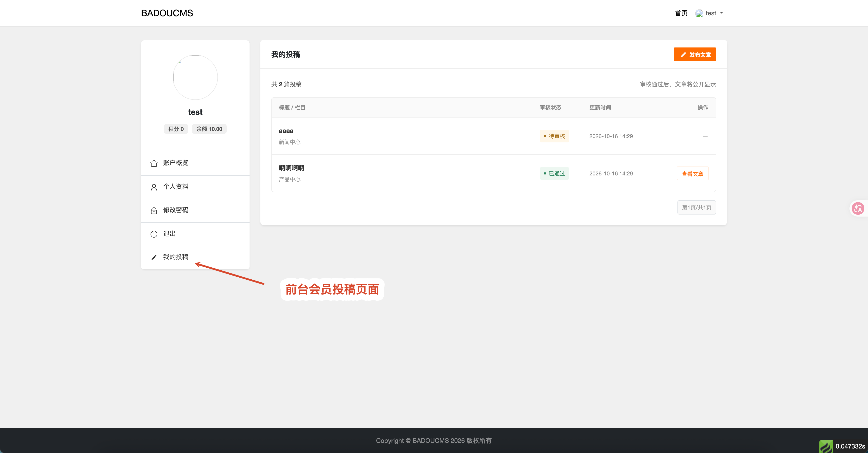Open the 个人资料 menu item
868x453 pixels.
(x=195, y=187)
